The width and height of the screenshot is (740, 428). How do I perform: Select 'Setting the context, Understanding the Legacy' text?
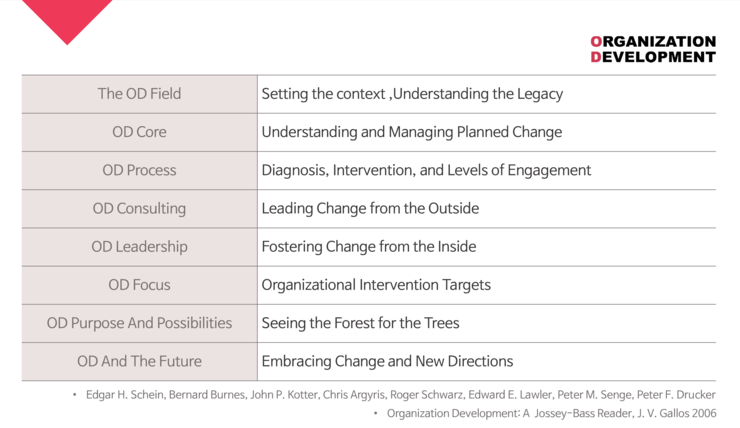click(x=412, y=94)
